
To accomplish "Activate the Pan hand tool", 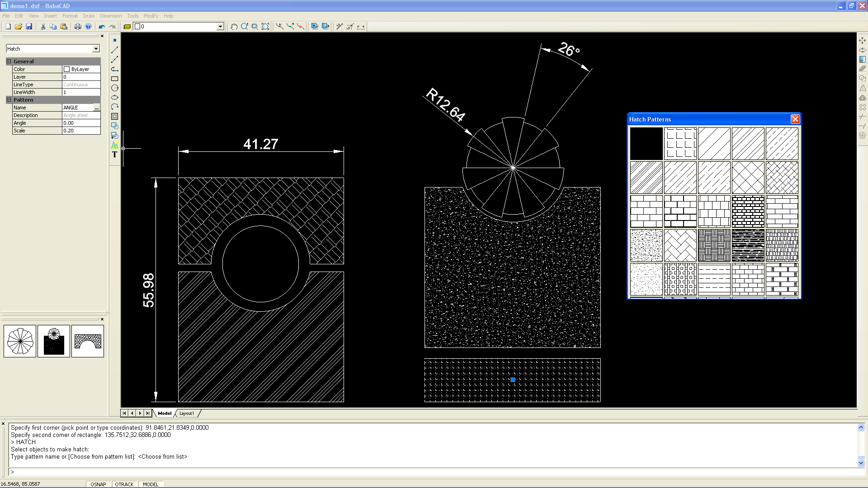I will [x=234, y=27].
